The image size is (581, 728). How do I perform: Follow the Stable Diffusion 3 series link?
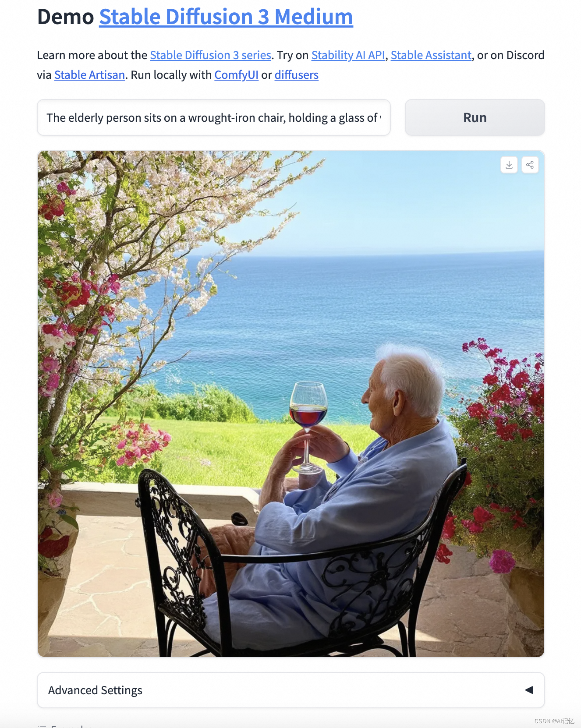click(210, 55)
